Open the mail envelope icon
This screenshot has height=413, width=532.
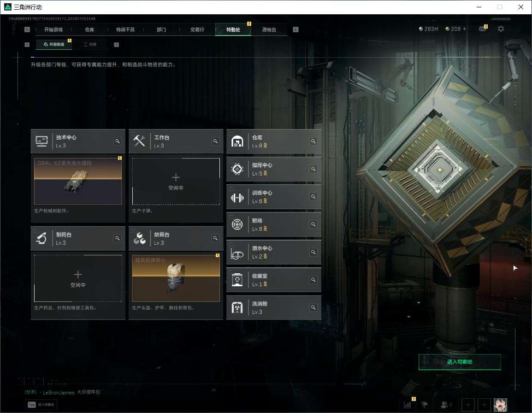click(483, 29)
